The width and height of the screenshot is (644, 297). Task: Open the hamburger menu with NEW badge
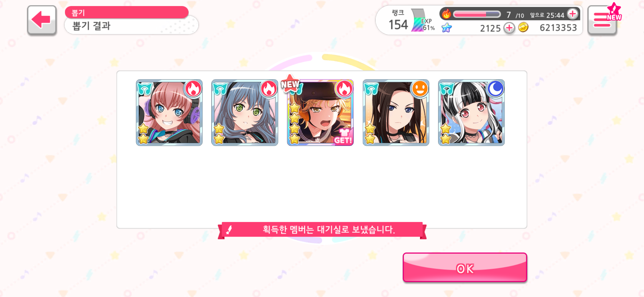point(602,20)
